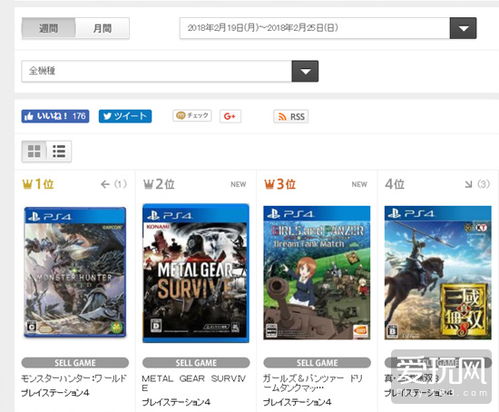Click the Facebook いいね! like button

[55, 116]
